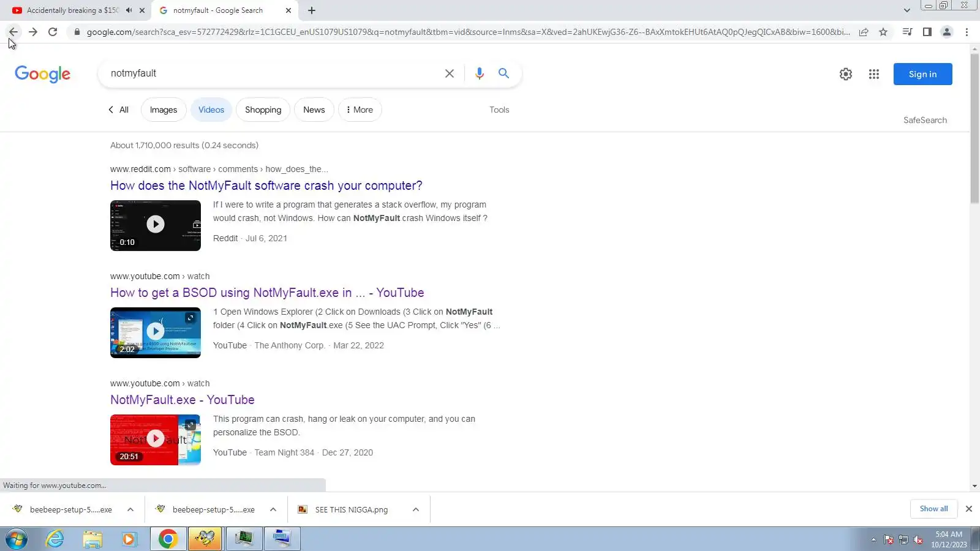Switch to Chrome on the taskbar
Screen dimensions: 980x551
coord(168,539)
